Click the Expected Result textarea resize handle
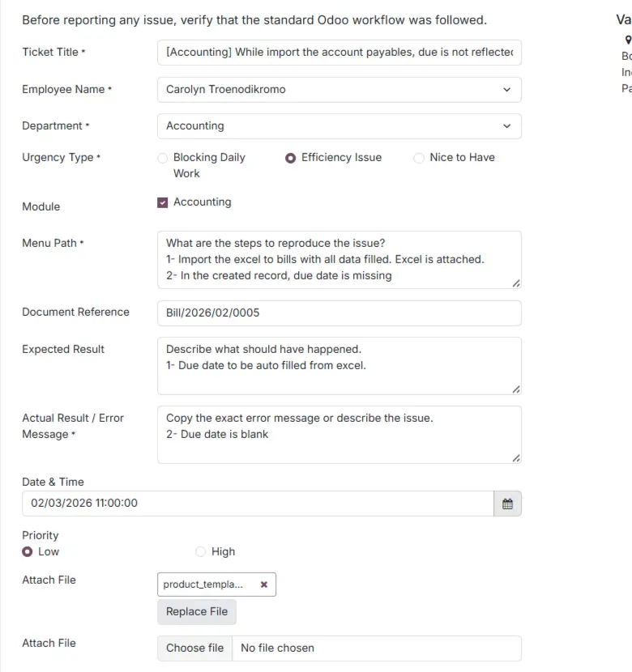 [516, 389]
